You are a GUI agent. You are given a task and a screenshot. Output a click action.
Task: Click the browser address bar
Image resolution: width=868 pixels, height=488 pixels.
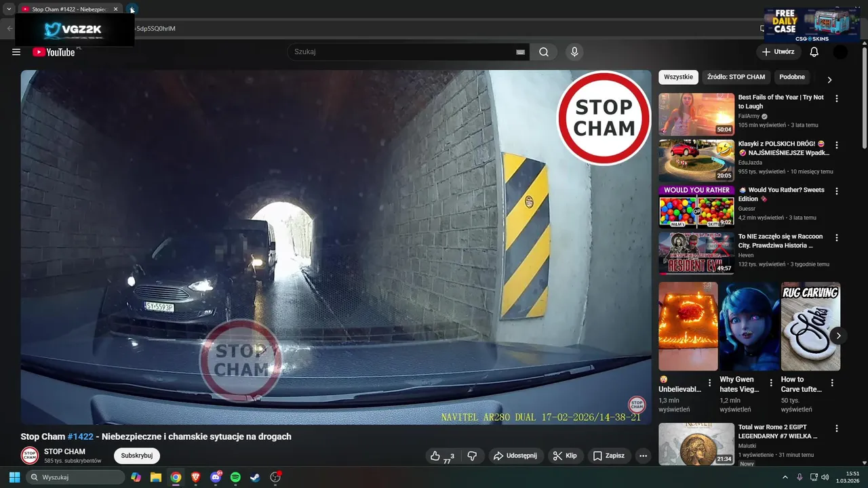point(434,28)
